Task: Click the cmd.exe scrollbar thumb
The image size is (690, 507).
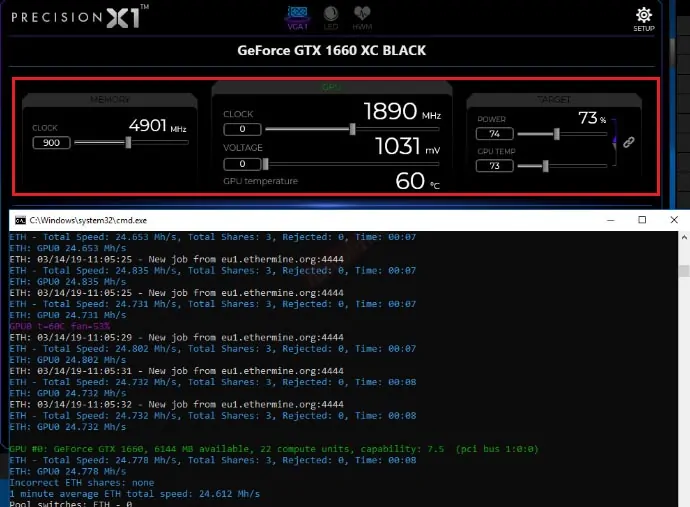Action: click(x=684, y=271)
